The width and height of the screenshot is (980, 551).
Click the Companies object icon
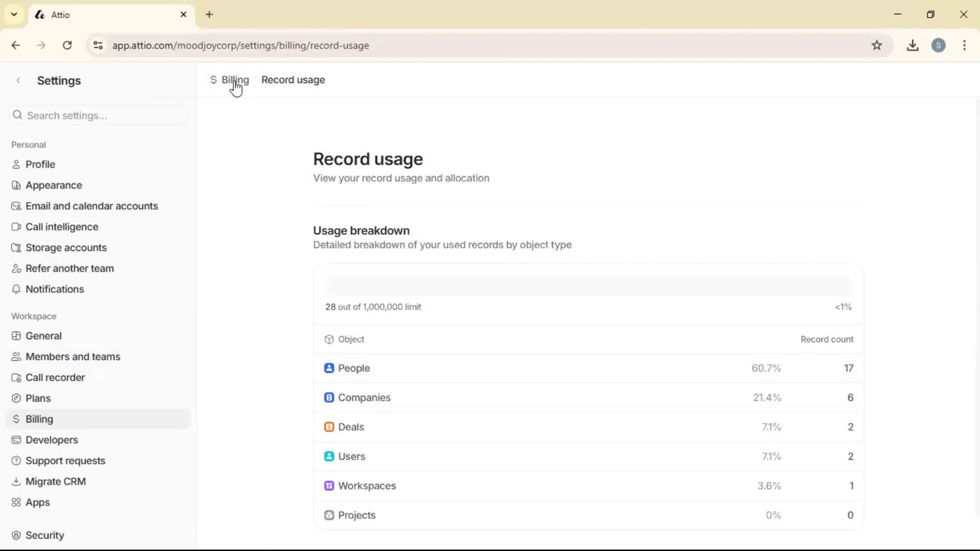[329, 397]
